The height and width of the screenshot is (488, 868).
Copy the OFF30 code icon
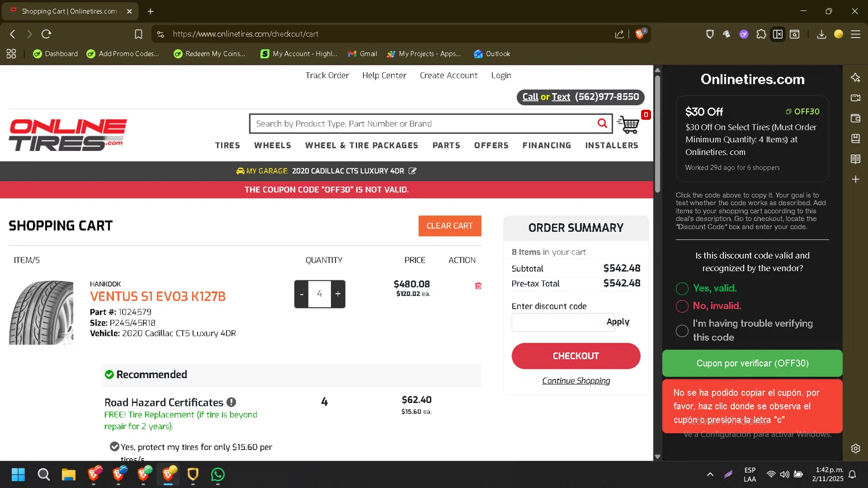788,112
